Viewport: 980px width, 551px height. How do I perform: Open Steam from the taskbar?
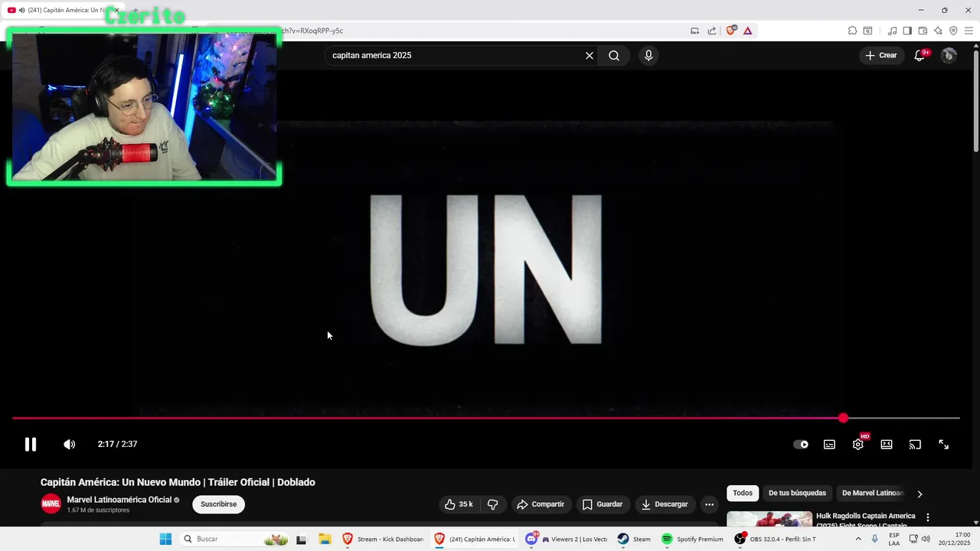pos(634,539)
